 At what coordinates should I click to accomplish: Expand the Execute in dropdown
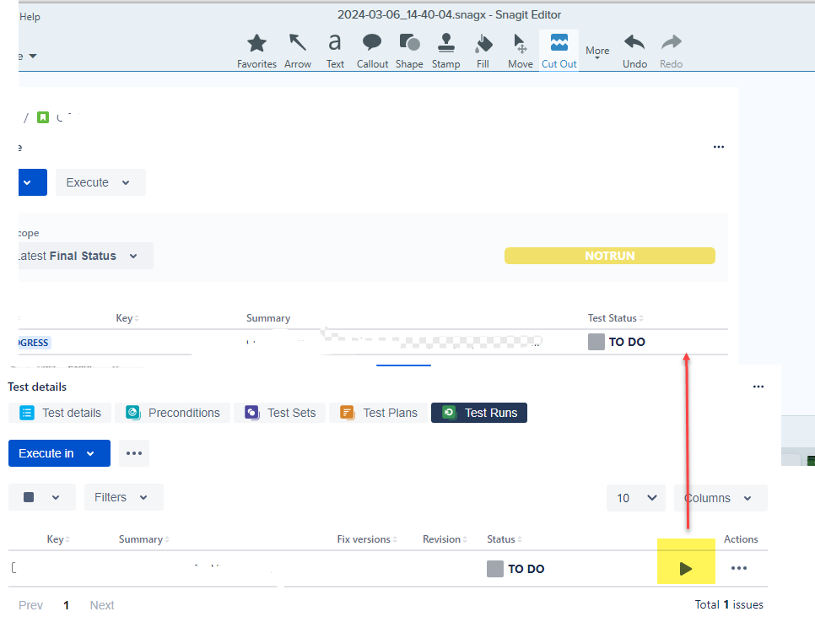pos(59,453)
